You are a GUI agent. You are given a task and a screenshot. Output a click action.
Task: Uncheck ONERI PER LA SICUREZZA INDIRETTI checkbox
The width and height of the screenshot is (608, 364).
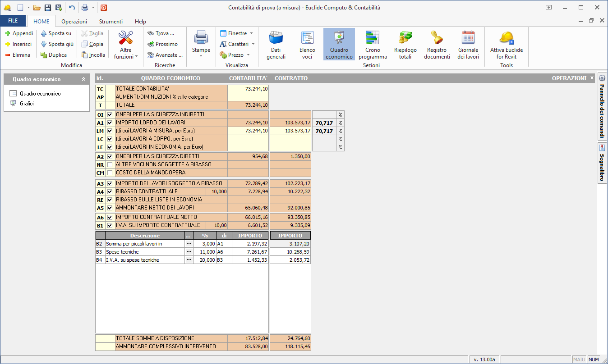click(110, 115)
